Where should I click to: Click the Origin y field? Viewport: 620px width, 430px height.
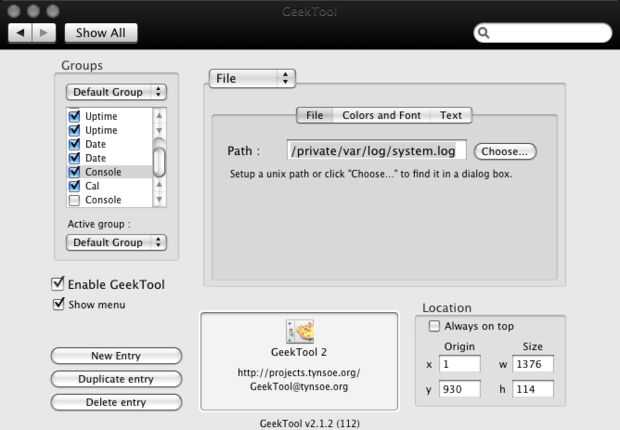(459, 389)
